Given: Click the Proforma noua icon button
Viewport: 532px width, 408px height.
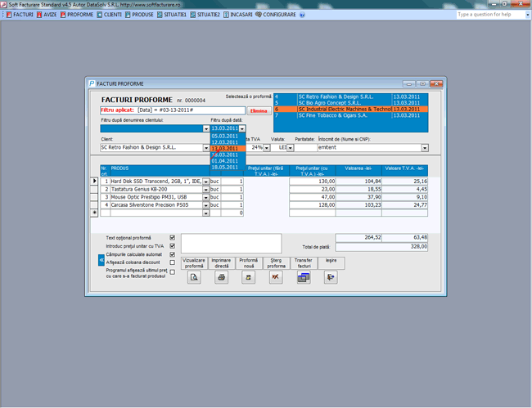Looking at the screenshot, I should coord(248,277).
